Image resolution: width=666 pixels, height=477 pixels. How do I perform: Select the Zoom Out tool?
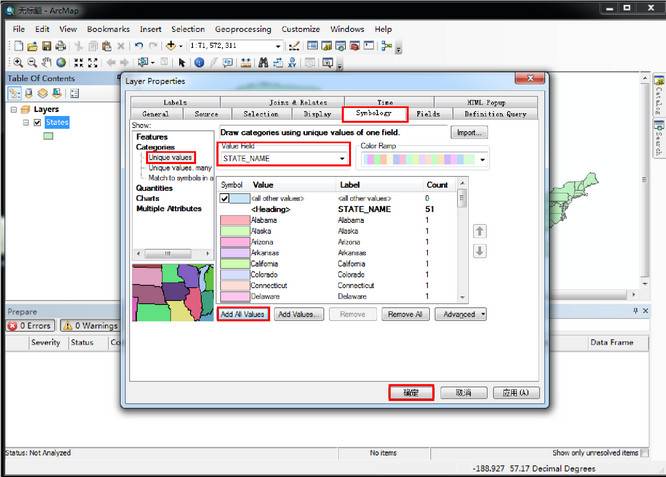[x=32, y=63]
